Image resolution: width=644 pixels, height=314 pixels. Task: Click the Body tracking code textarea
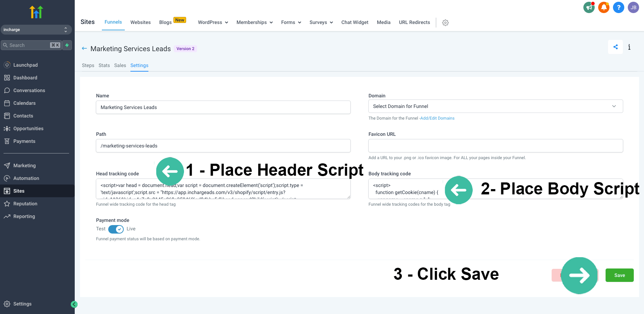pos(496,189)
